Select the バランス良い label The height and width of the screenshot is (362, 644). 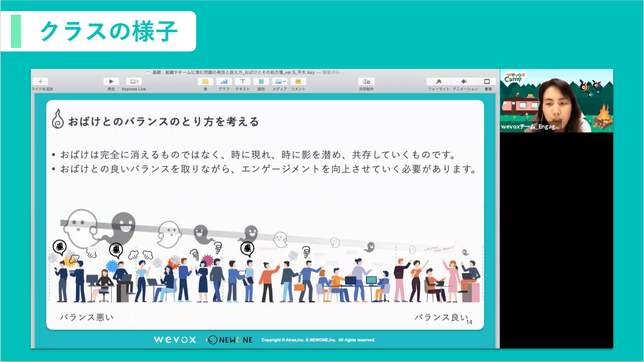pos(441,317)
